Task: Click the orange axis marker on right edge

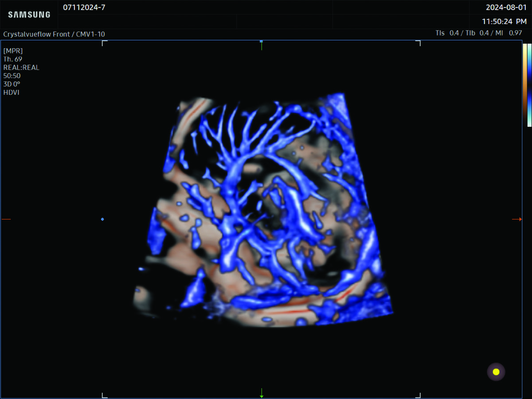Action: tap(516, 219)
